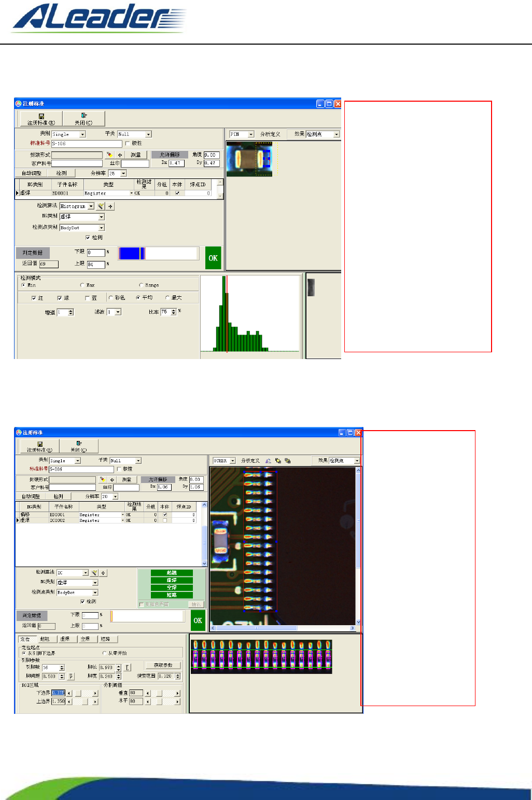
Task: Toggle the 蓝 channel checkbox
Action: click(x=87, y=298)
